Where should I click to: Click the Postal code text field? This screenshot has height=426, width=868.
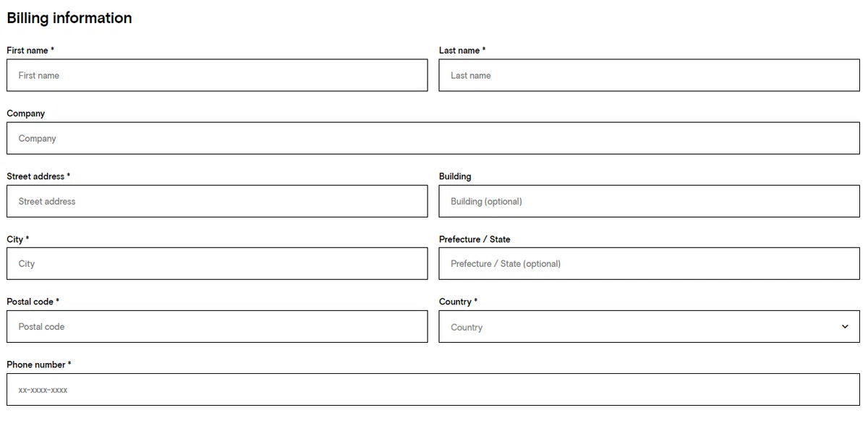pyautogui.click(x=217, y=327)
